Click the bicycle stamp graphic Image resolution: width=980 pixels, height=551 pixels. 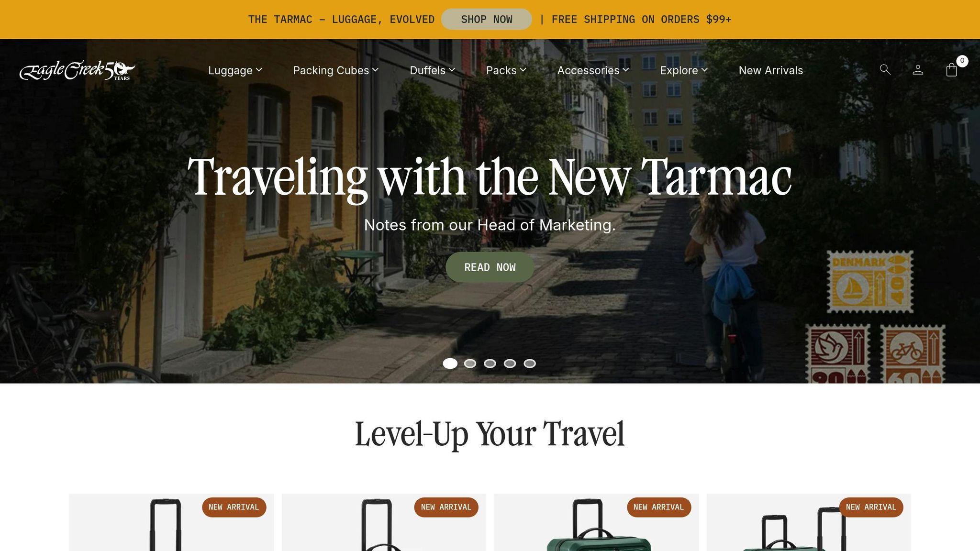click(x=913, y=353)
